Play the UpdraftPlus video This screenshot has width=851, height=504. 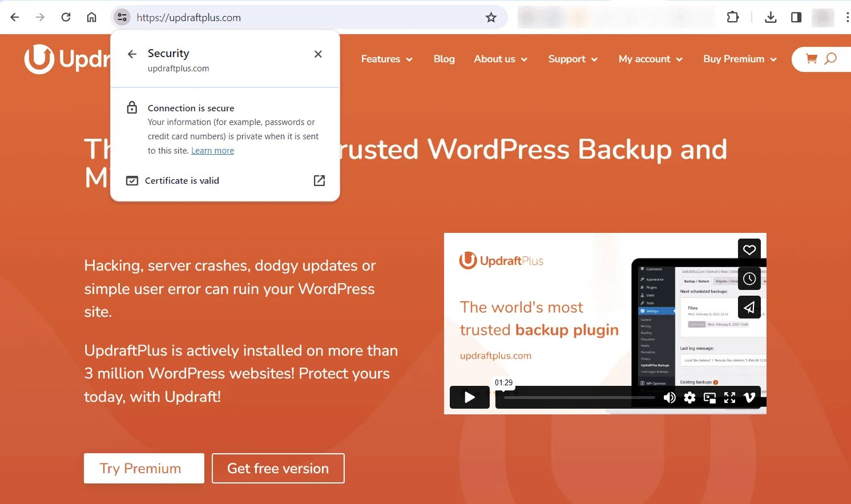[x=470, y=397]
